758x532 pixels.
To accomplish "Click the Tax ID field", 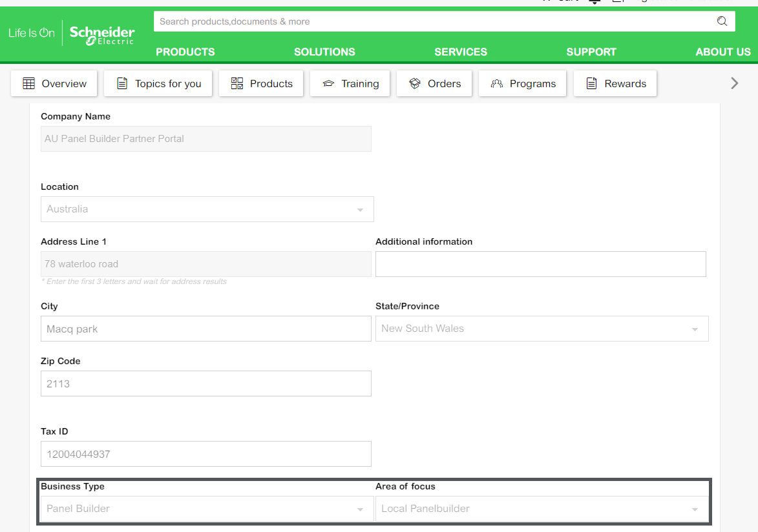I will coord(206,454).
